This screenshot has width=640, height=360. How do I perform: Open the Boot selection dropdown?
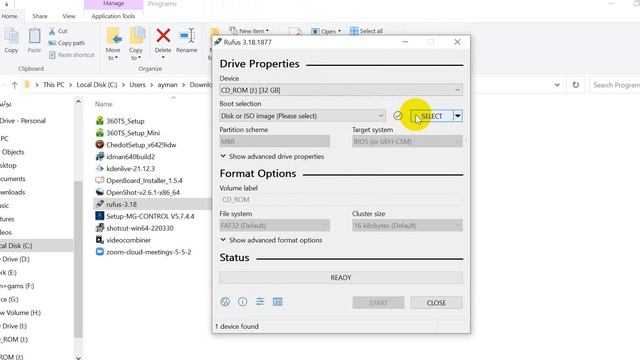point(302,116)
